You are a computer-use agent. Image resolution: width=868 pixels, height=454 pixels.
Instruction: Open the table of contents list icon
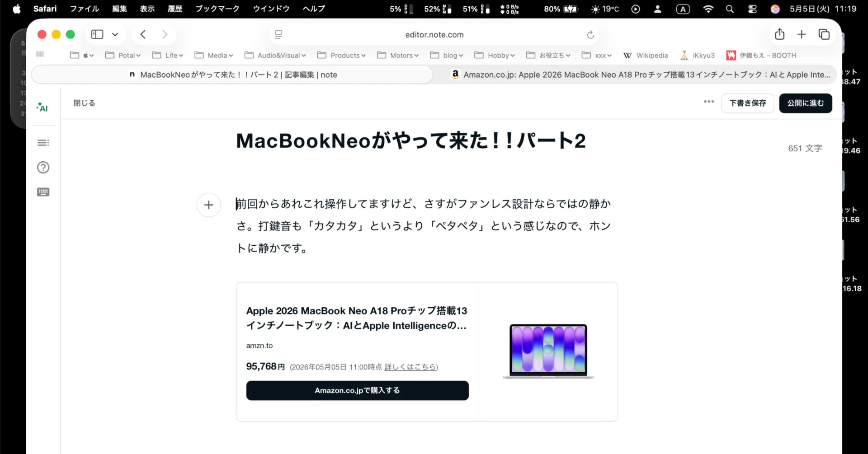point(43,143)
